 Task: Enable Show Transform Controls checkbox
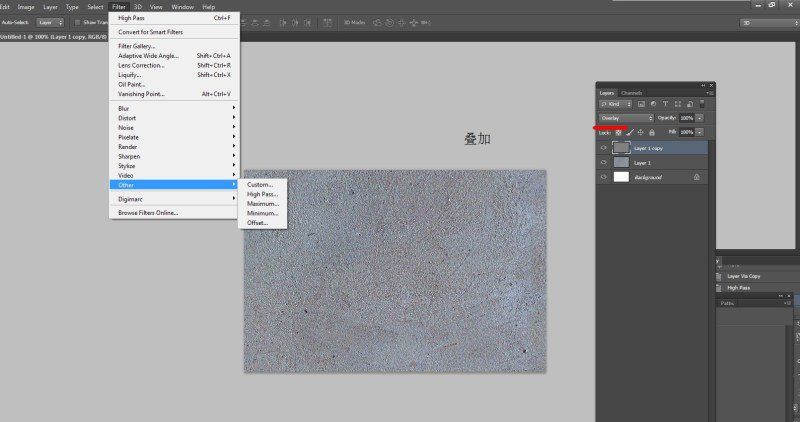coord(78,22)
